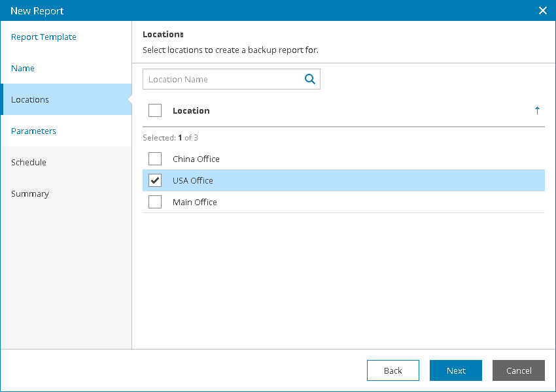Close the New Report dialog
Screen dimensions: 556x392
542,10
